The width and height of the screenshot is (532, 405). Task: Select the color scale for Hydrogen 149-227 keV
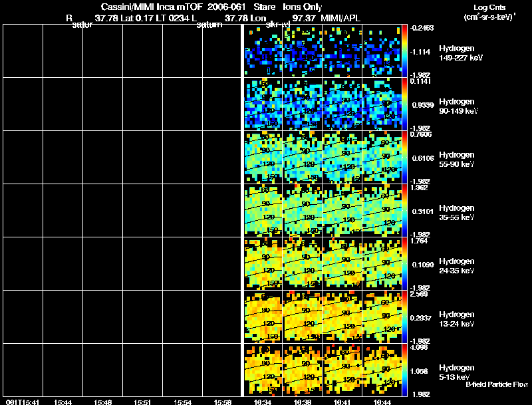pos(404,51)
